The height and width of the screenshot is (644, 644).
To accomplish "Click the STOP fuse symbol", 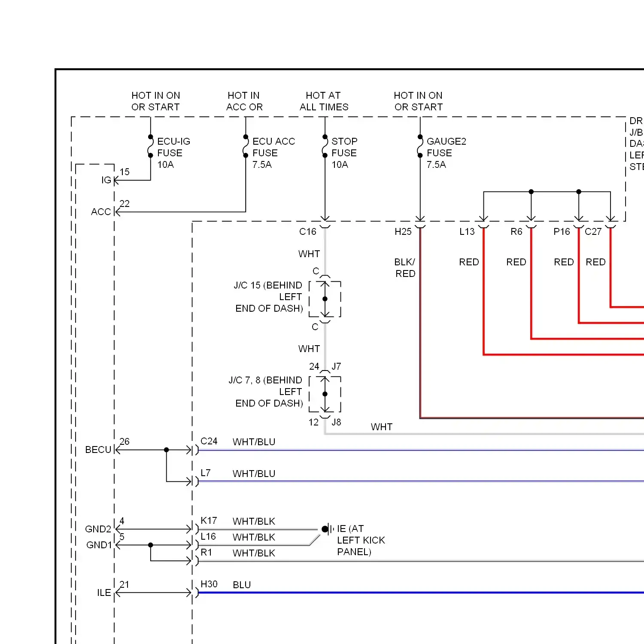I will point(325,146).
